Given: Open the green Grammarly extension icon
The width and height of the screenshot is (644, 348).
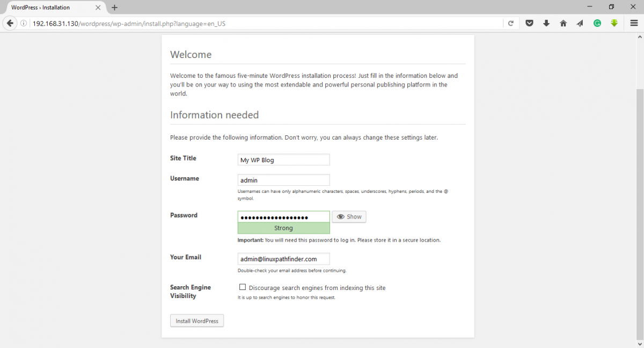Looking at the screenshot, I should pyautogui.click(x=597, y=23).
